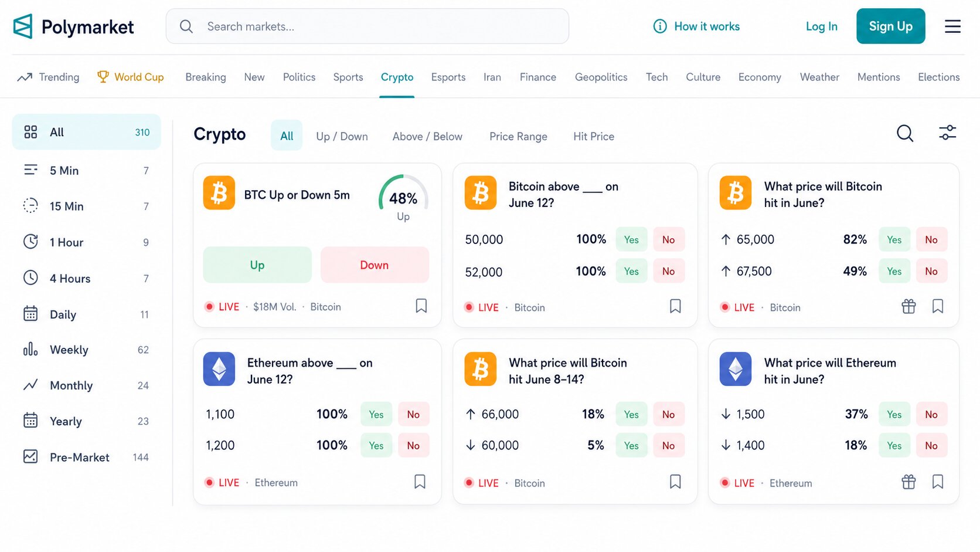Screen dimensions: 980x552
Task: Click the Up button on BTC 5m
Action: [257, 265]
